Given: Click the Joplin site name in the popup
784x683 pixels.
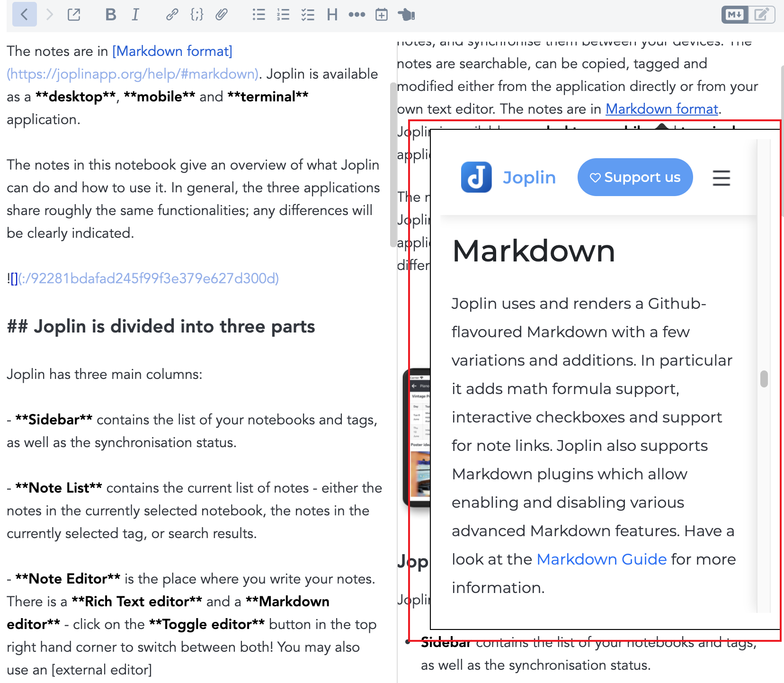Looking at the screenshot, I should coord(529,178).
